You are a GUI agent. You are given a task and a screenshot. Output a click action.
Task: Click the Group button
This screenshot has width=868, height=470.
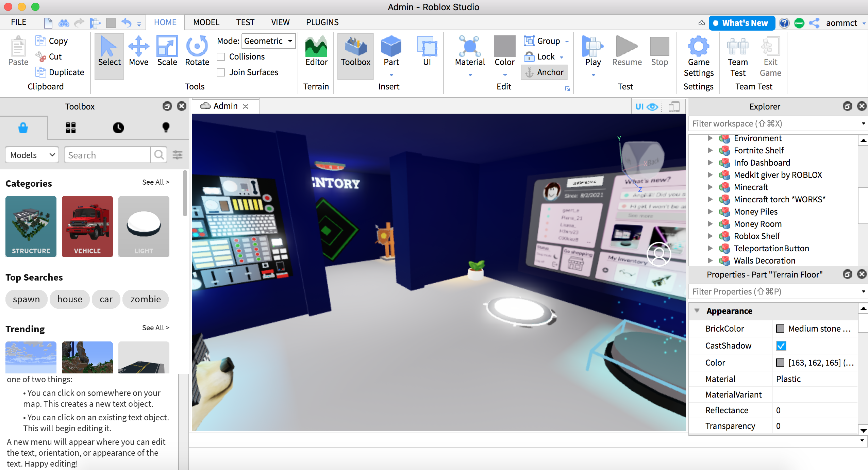542,41
